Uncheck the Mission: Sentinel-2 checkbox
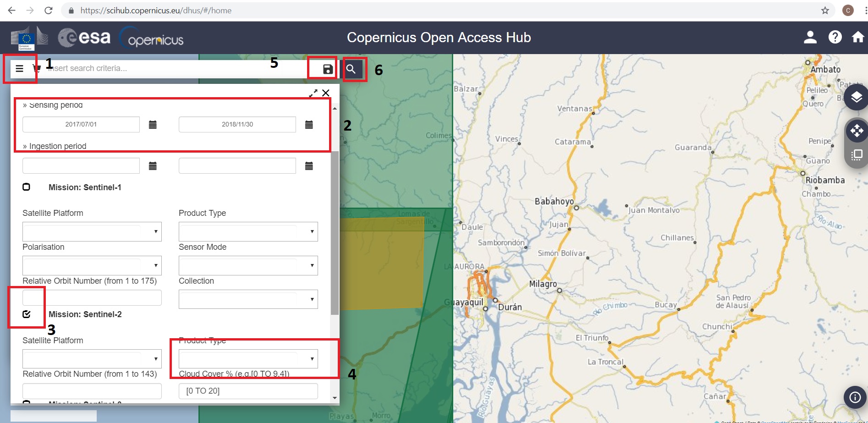Screen dimensions: 868x423 pos(27,314)
